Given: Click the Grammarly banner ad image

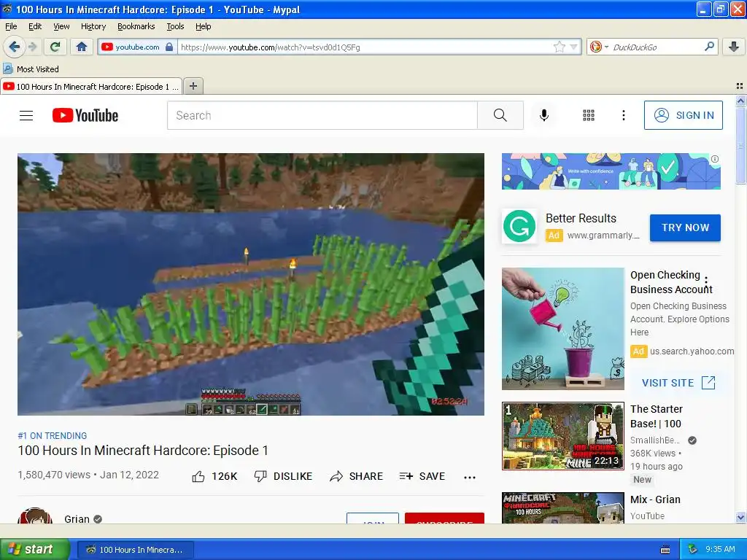Looking at the screenshot, I should 611,171.
